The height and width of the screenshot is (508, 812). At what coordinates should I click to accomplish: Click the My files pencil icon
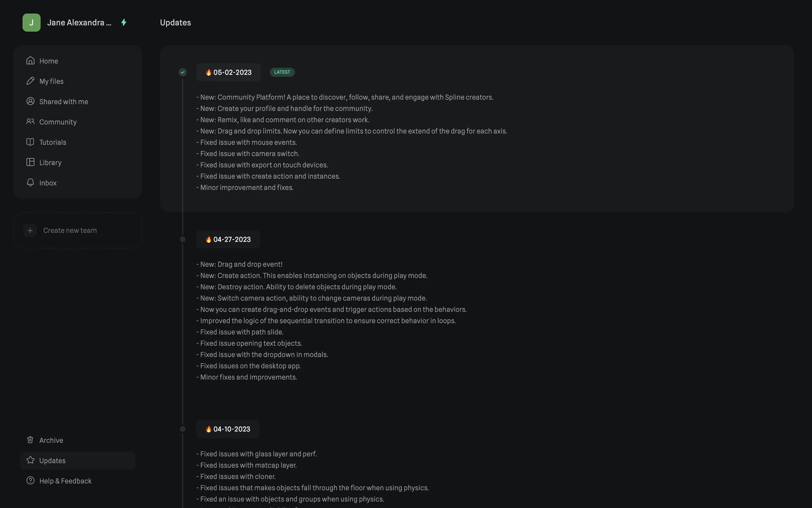click(30, 81)
